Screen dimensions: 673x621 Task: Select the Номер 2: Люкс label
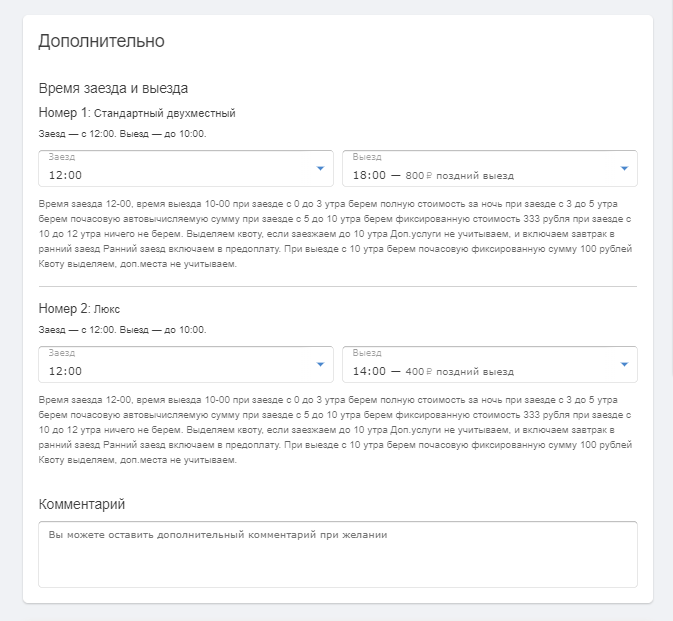pos(79,309)
